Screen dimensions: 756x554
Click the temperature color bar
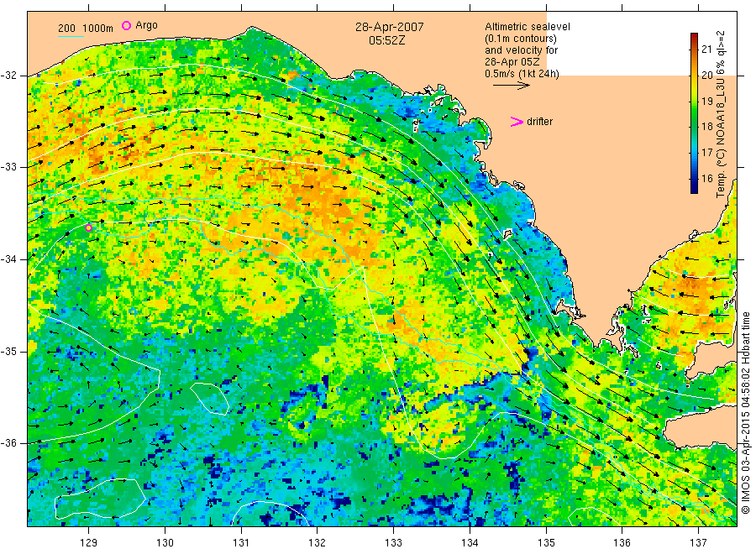(x=694, y=113)
